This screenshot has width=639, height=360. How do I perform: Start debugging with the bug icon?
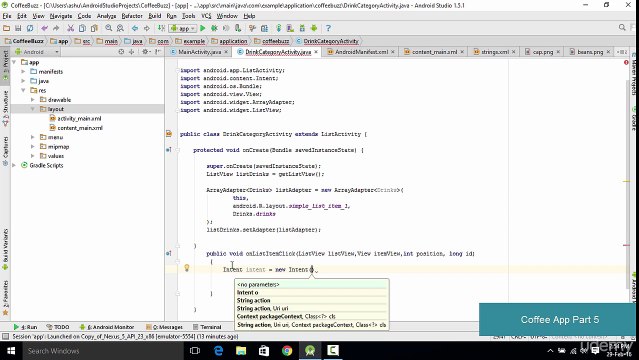click(x=214, y=28)
